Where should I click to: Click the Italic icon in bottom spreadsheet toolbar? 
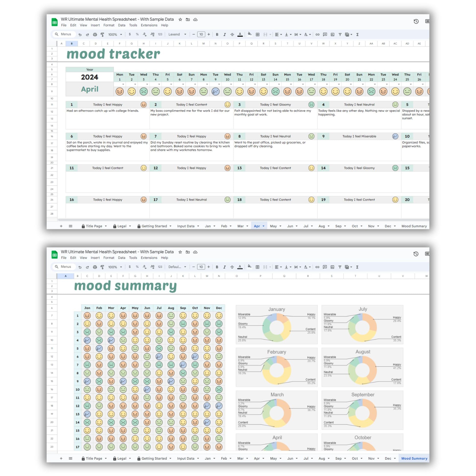pyautogui.click(x=225, y=267)
